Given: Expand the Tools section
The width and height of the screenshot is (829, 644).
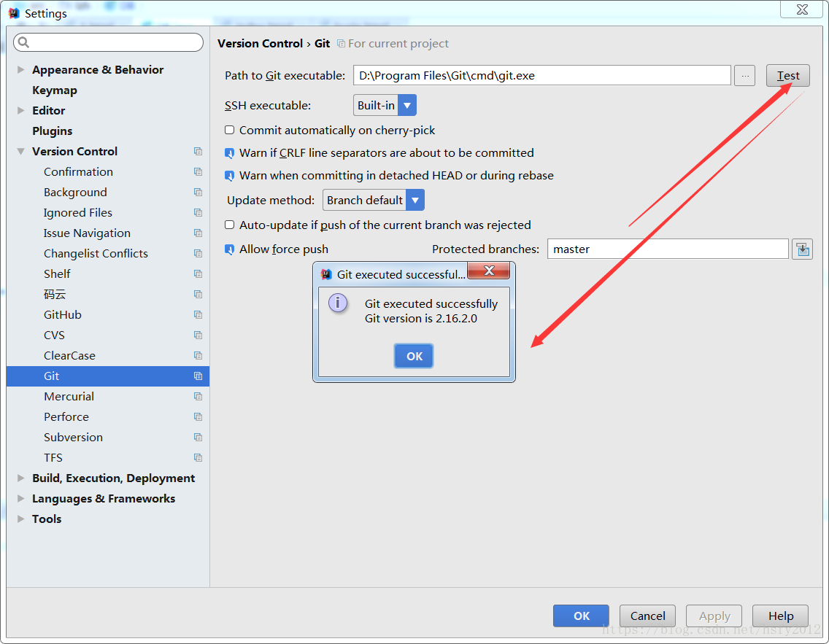Looking at the screenshot, I should tap(20, 519).
